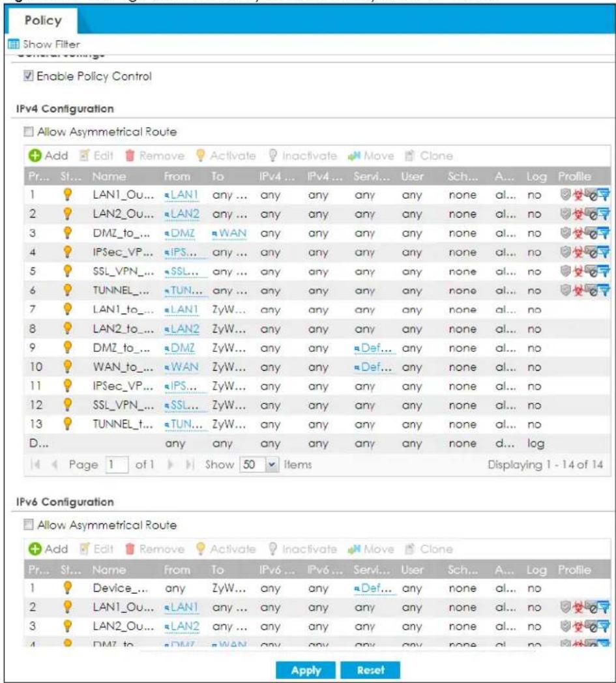Click profile icons of IPv4 rule 1
Viewport: 616px width, 683px height.
coord(585,194)
